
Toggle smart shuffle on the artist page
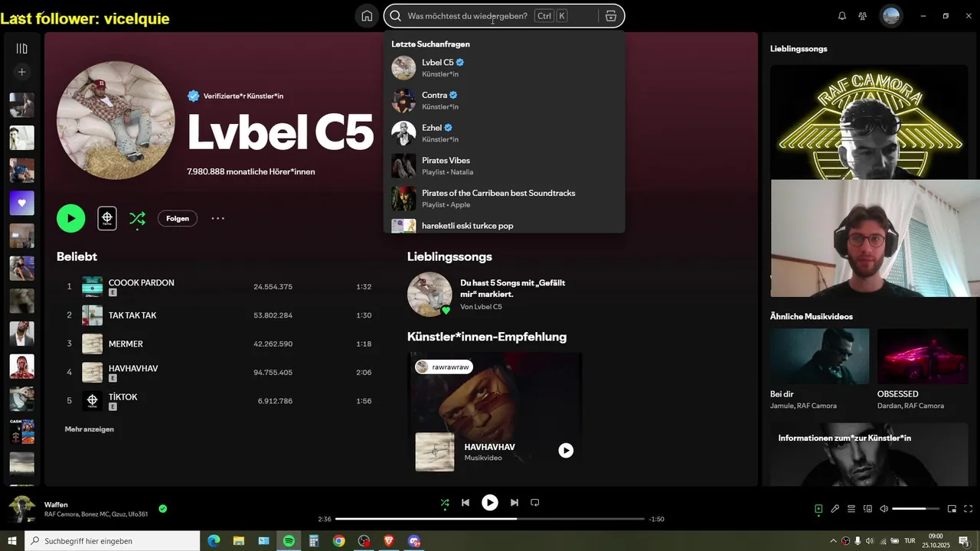(x=137, y=219)
